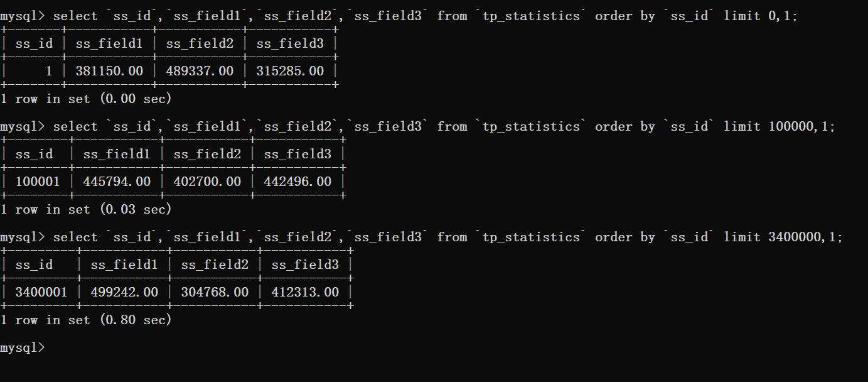Click the "0.03 sec" timing text
The height and width of the screenshot is (382, 868).
136,209
